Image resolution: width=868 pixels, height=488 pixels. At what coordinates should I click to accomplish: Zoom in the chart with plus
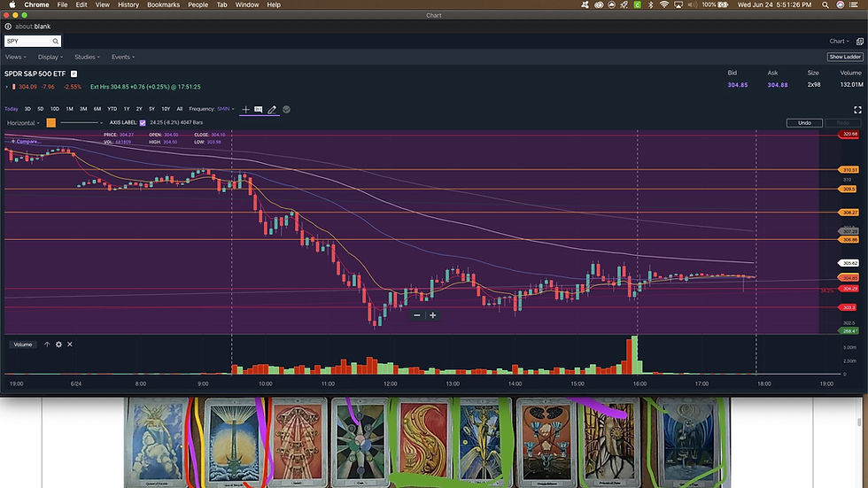433,315
